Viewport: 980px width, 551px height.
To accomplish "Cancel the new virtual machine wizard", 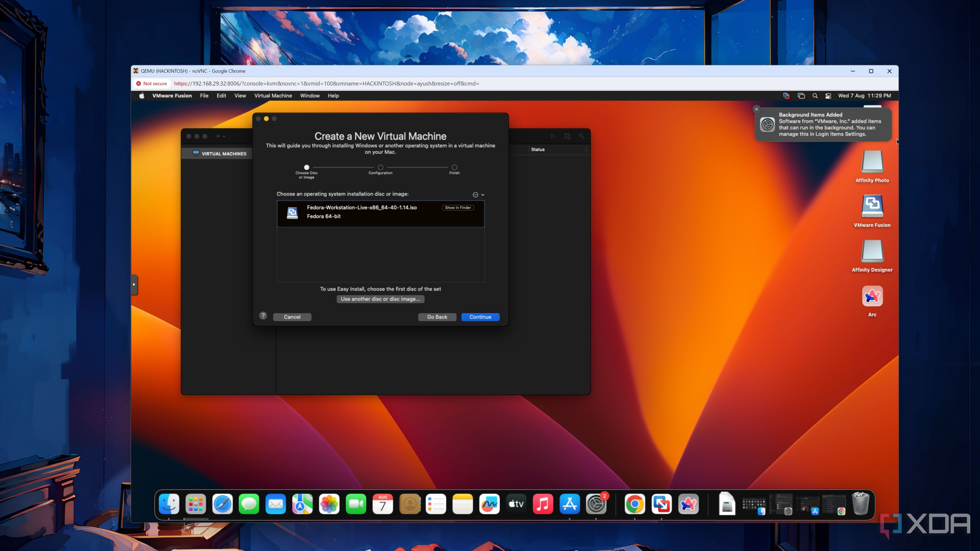I will coord(292,317).
